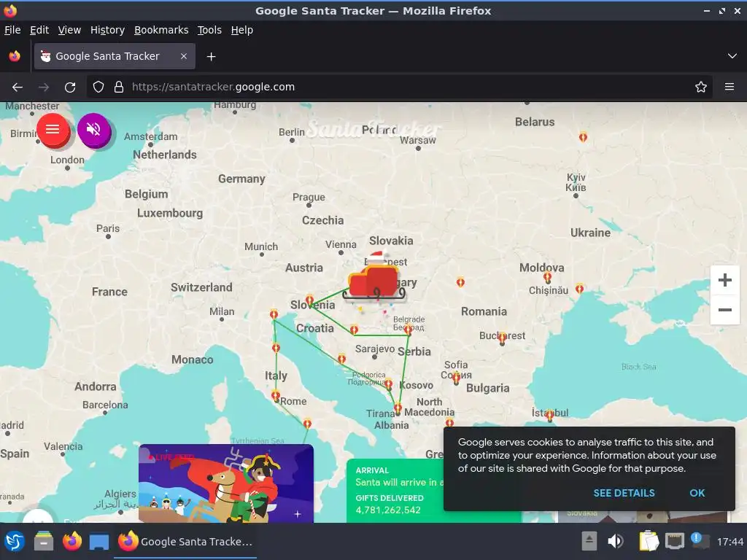Open the notification alert tray icon
This screenshot has height=560, width=747.
point(700,540)
